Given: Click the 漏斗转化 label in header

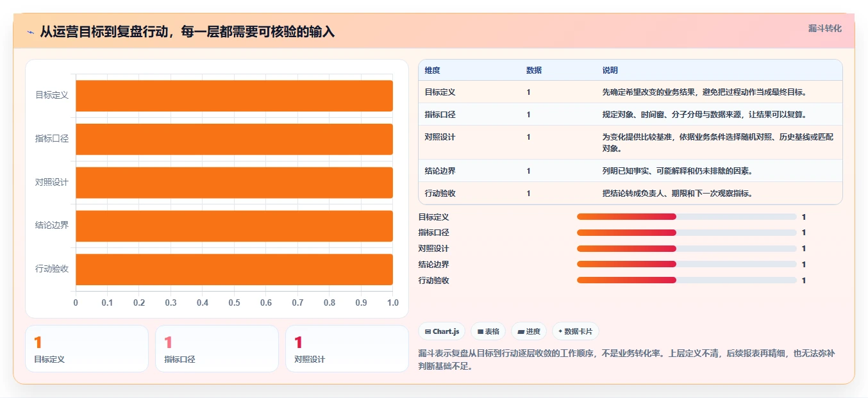Looking at the screenshot, I should click(824, 28).
